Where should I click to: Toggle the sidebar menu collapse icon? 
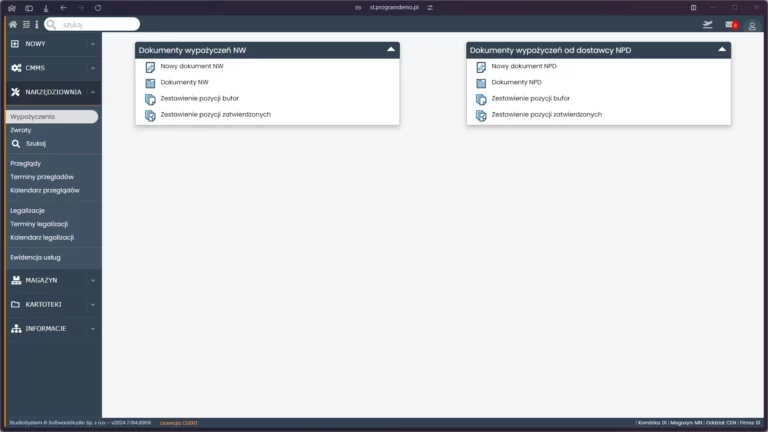click(26, 24)
